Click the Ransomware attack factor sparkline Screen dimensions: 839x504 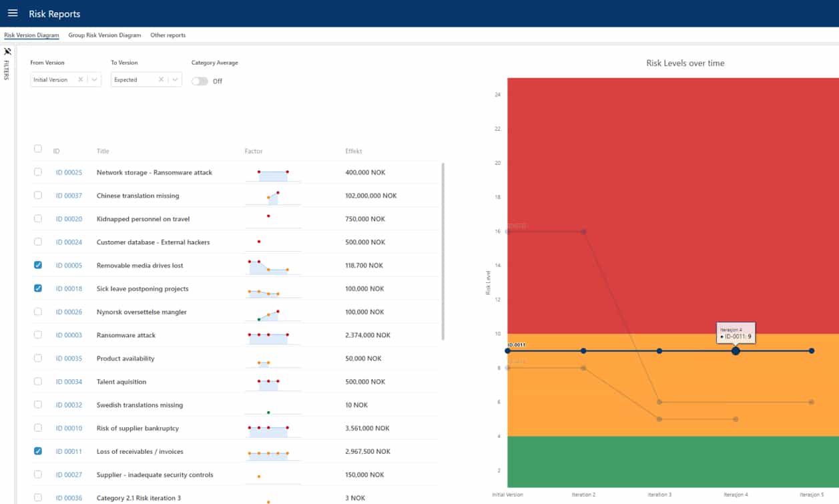(x=268, y=336)
